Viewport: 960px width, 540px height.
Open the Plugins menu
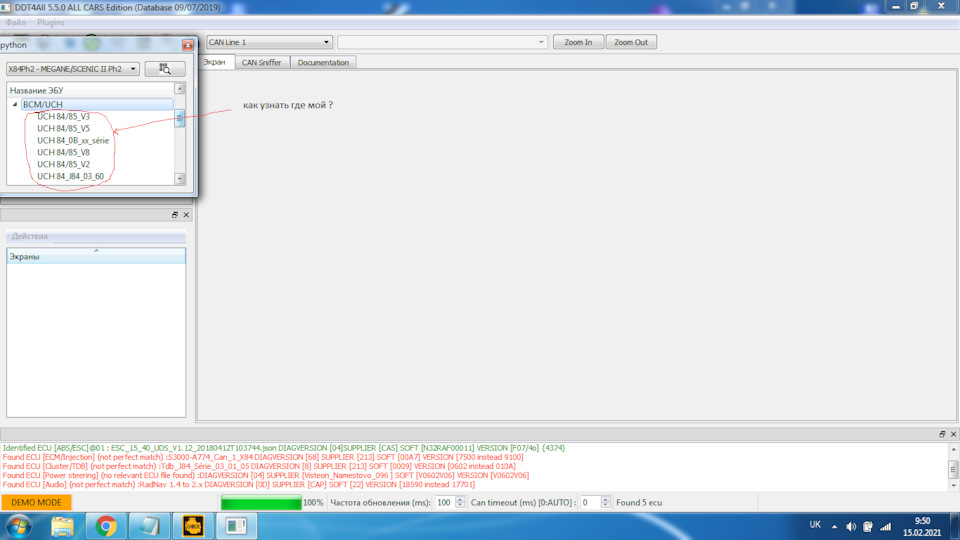pyautogui.click(x=50, y=22)
